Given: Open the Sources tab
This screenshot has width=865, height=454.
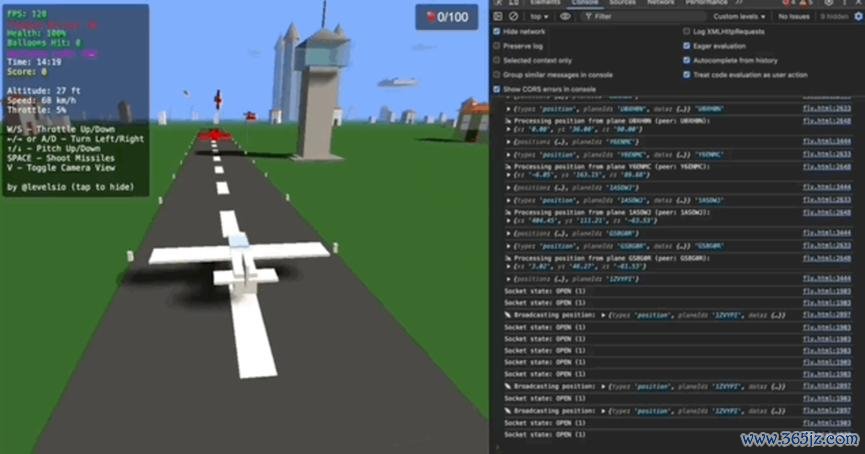Looking at the screenshot, I should (622, 2).
